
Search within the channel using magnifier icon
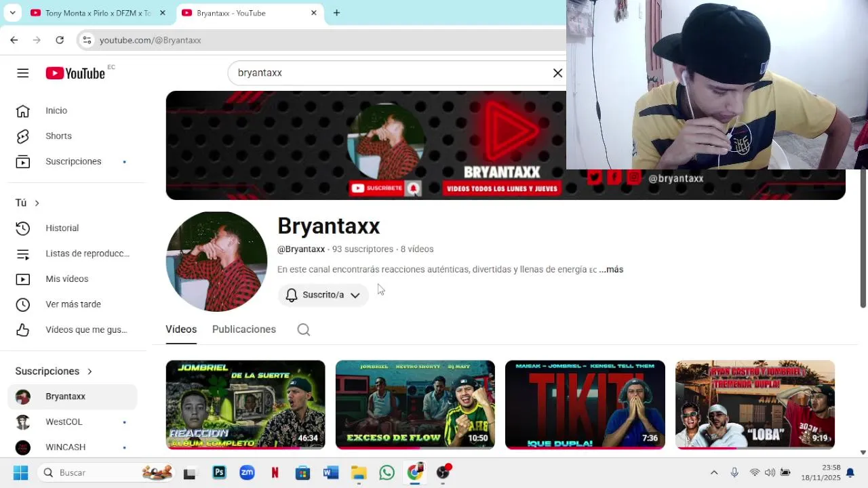pyautogui.click(x=304, y=330)
